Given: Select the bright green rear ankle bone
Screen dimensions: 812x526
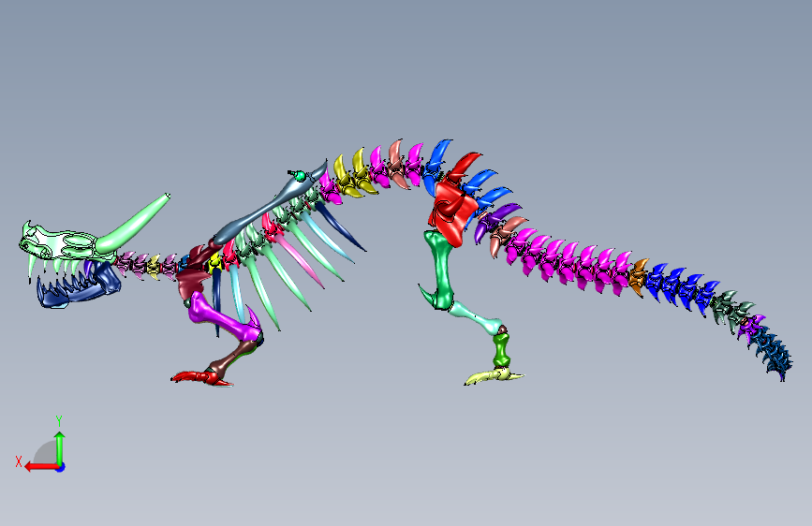Looking at the screenshot, I should point(501,350).
